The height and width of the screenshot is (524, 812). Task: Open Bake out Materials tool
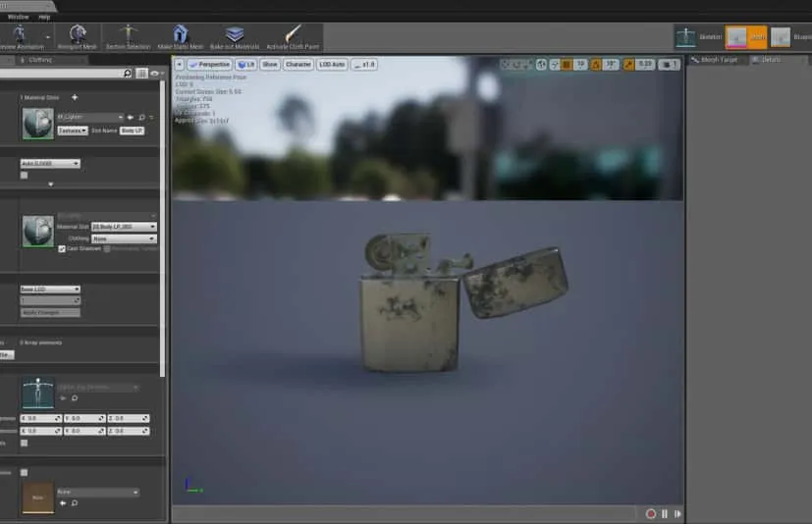pos(235,37)
